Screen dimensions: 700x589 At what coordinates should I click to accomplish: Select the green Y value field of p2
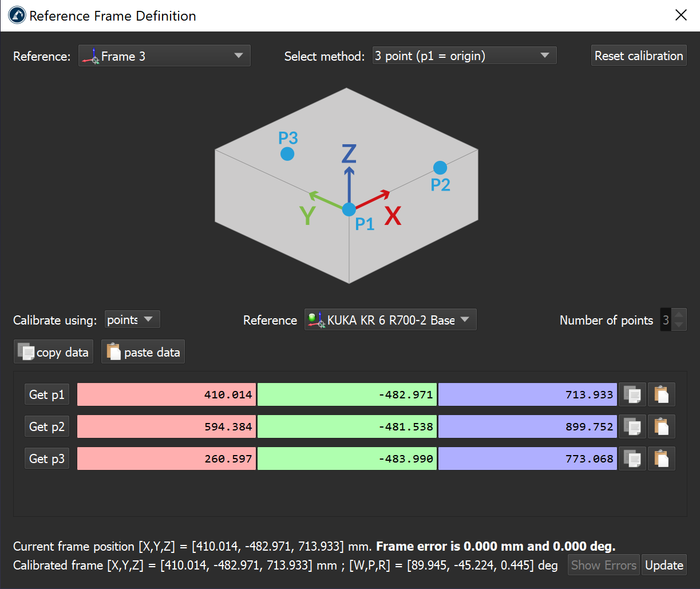[x=347, y=426]
